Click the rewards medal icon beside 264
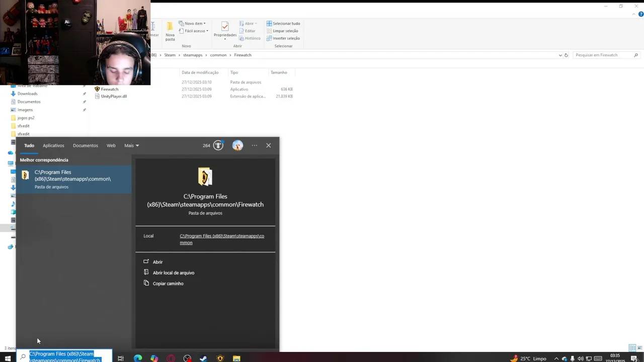The width and height of the screenshot is (644, 362). 218,145
